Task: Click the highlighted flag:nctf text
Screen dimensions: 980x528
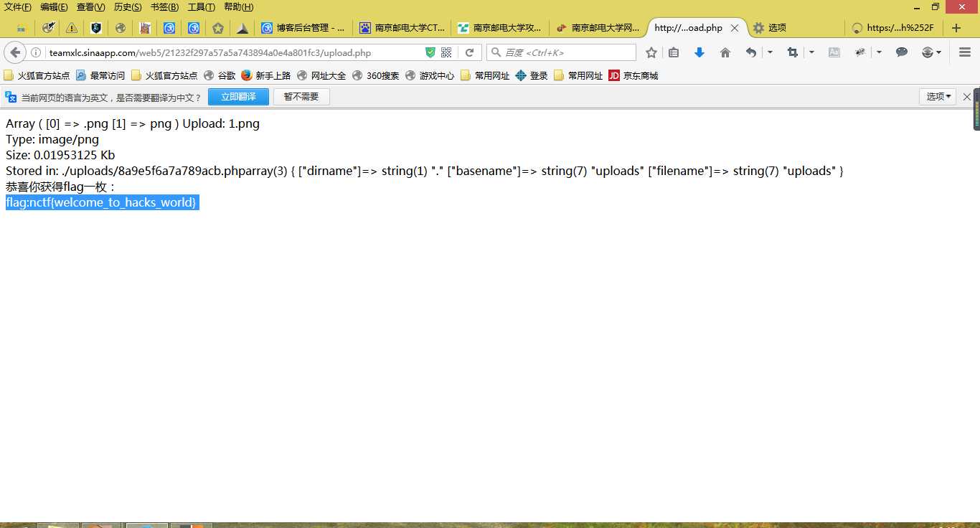Action: pos(102,202)
